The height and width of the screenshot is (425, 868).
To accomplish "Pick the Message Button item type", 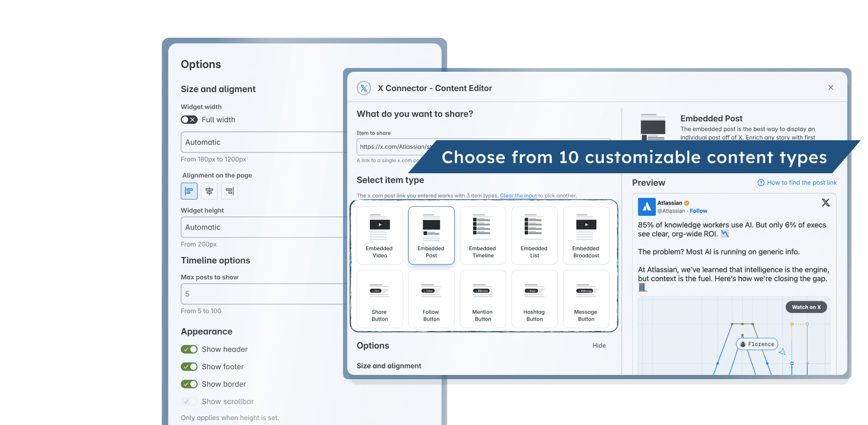I will tap(586, 299).
